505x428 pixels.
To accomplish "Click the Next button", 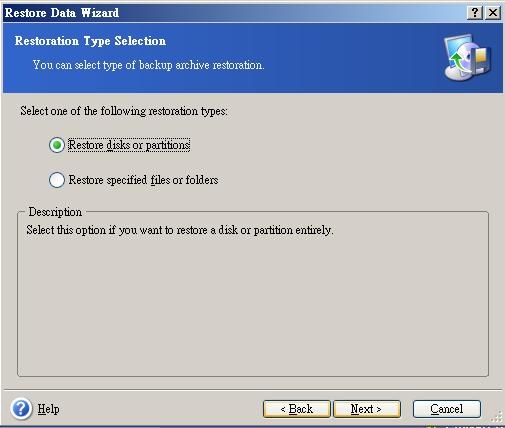I will click(367, 409).
